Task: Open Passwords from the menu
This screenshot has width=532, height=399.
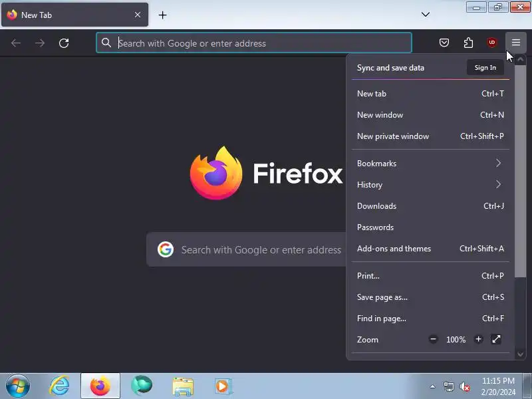Action: pos(430,227)
